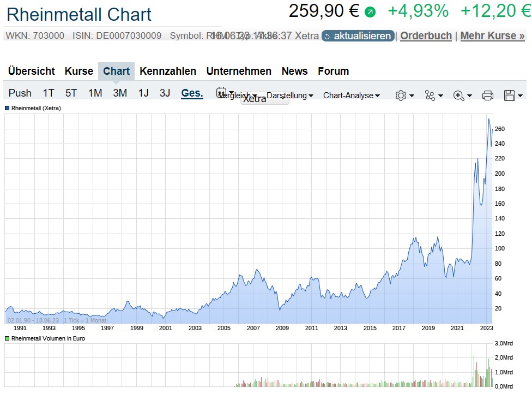Click the 260 price axis label

click(500, 129)
